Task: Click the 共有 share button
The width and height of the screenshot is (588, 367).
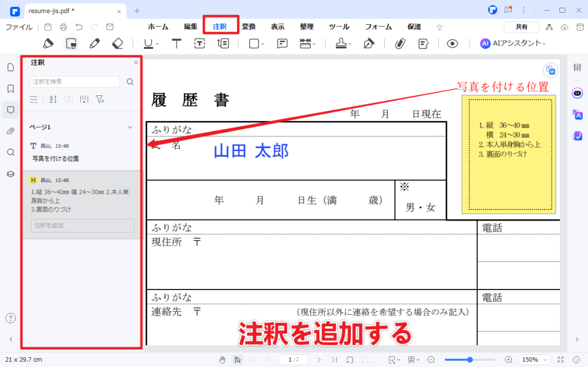Action: coord(521,27)
